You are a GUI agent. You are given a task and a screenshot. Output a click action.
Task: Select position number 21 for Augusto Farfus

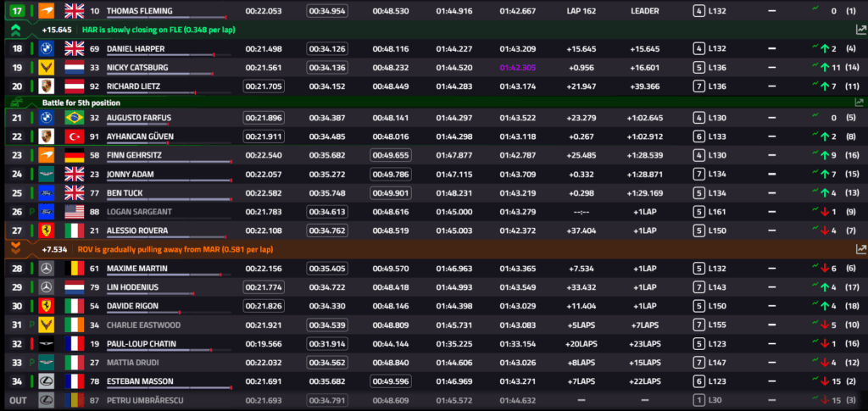click(x=17, y=118)
